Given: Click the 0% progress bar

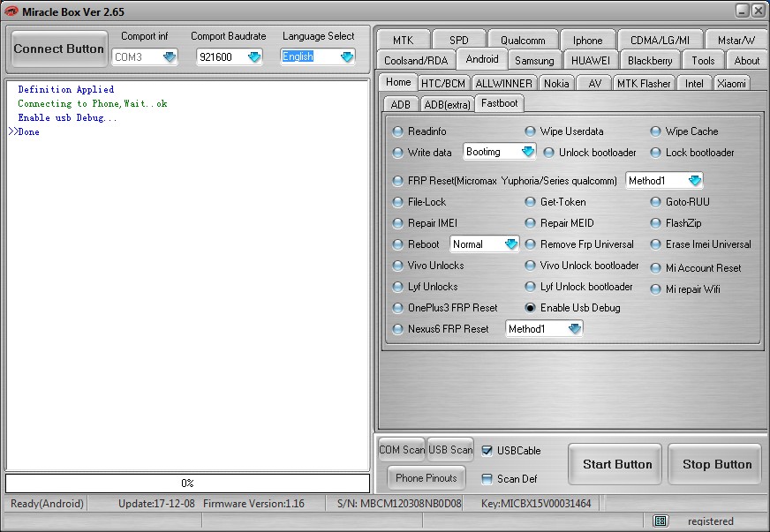Looking at the screenshot, I should tap(187, 483).
